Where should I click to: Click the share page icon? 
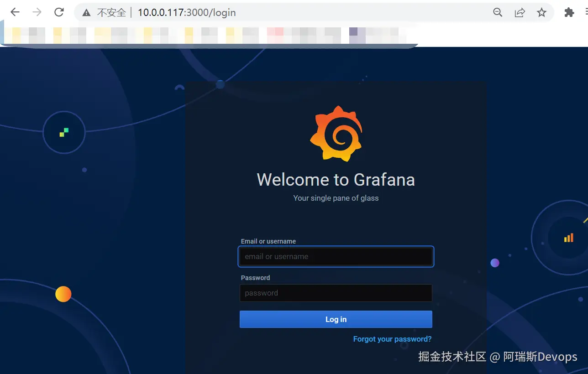coord(520,12)
